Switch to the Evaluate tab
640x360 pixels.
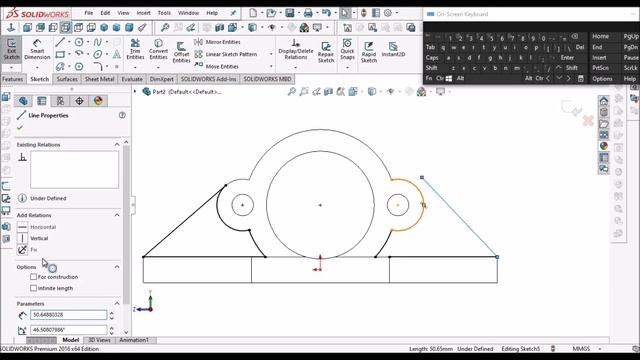click(x=132, y=79)
